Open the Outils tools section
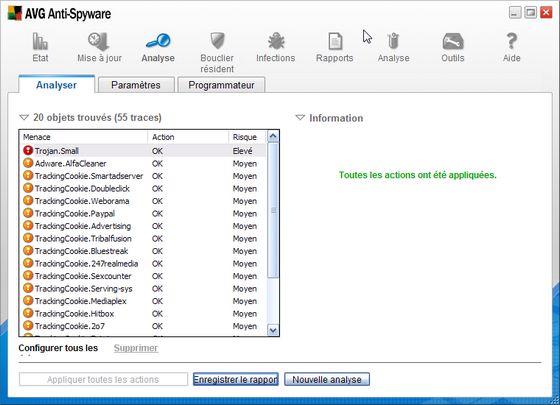 (x=452, y=47)
